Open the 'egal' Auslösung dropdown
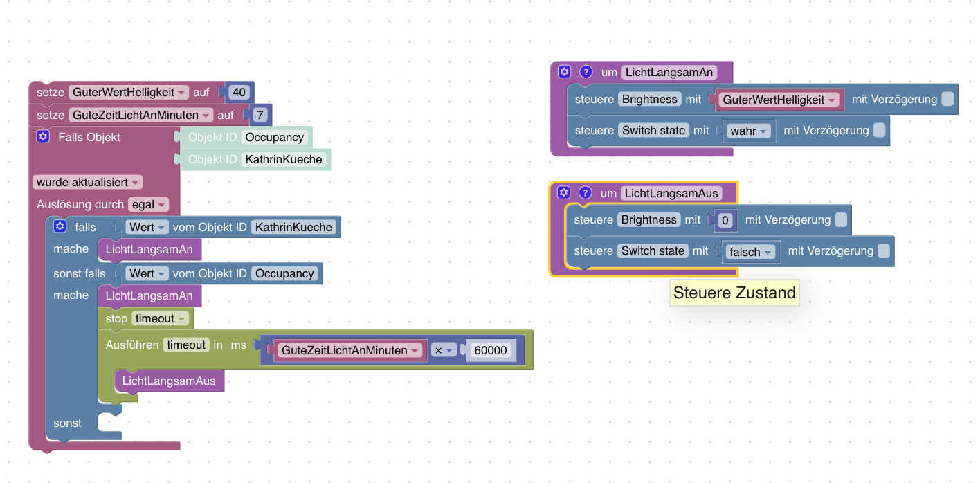 click(148, 205)
